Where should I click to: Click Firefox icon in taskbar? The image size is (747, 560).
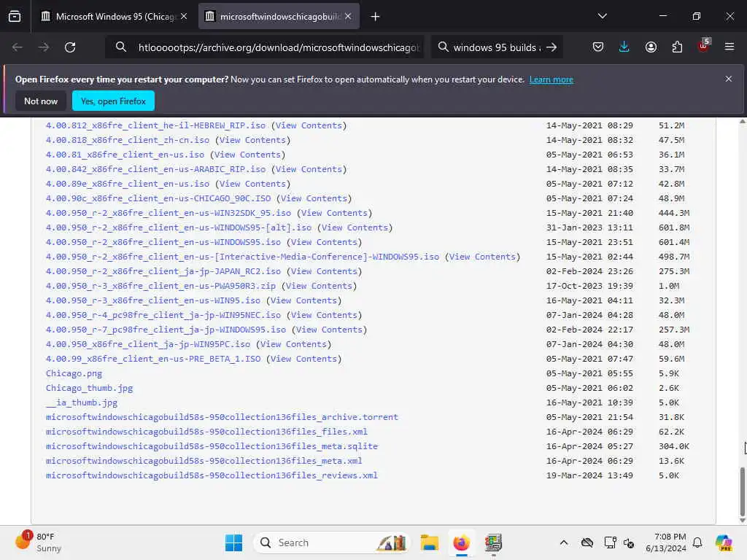coord(461,542)
